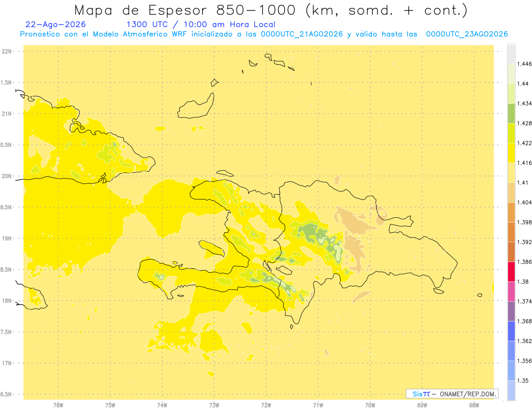Click the legend value '1.386'

click(x=524, y=262)
